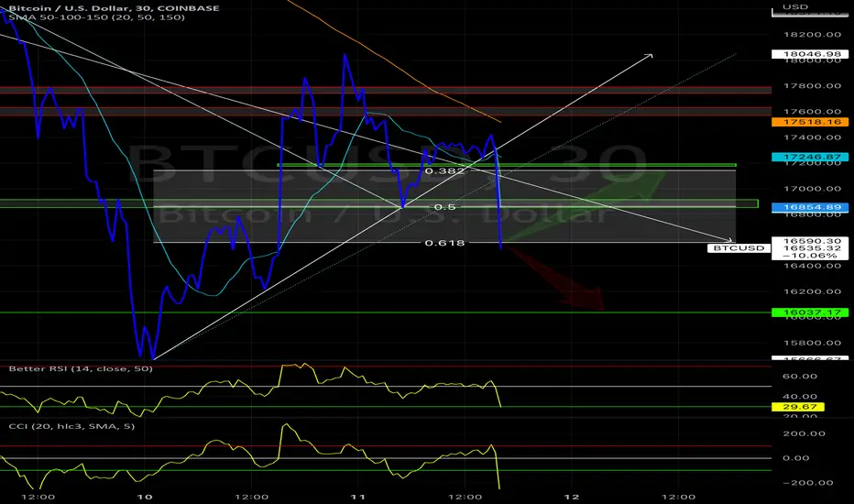Select the orange 17518.16 price label

810,122
